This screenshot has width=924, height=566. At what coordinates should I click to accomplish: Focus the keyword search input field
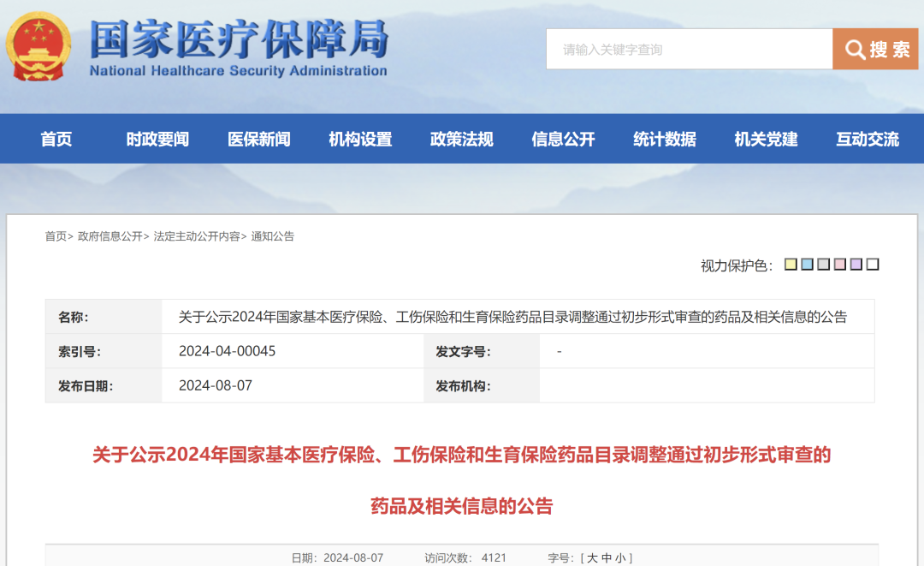[x=689, y=49]
